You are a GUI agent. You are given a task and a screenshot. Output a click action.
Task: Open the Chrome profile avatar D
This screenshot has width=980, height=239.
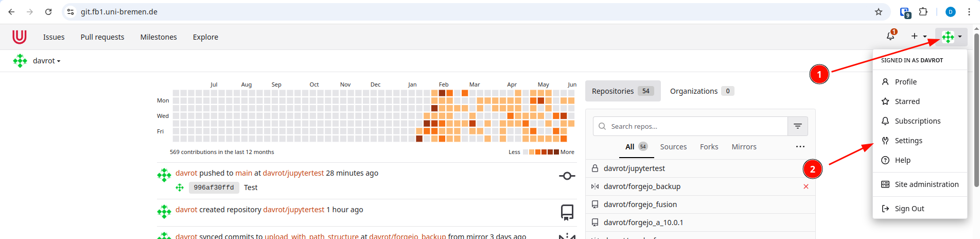(950, 12)
